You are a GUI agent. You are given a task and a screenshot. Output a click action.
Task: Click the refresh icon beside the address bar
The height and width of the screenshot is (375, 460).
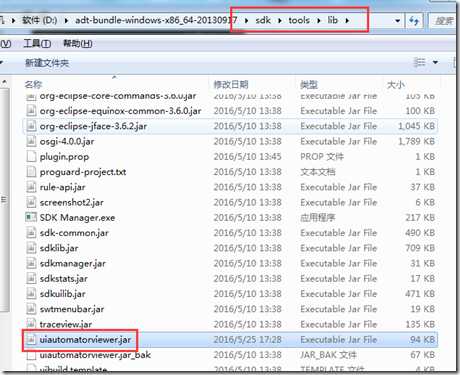[414, 21]
